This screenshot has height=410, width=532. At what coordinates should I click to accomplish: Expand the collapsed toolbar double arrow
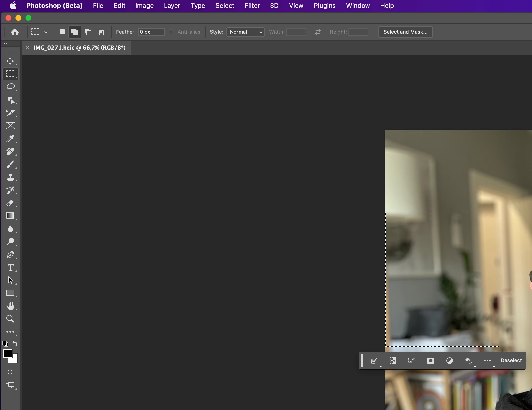coord(5,43)
